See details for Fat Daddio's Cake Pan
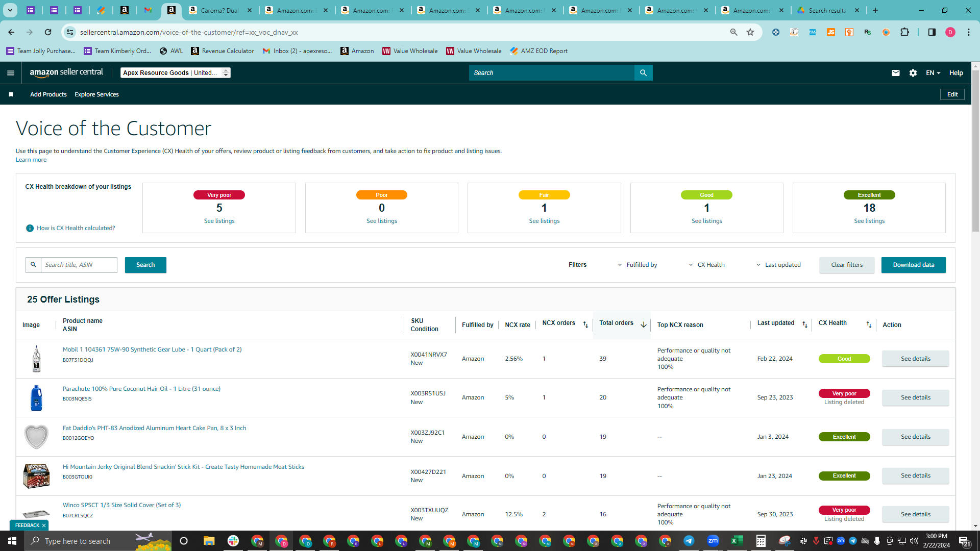980x551 pixels. [x=915, y=437]
